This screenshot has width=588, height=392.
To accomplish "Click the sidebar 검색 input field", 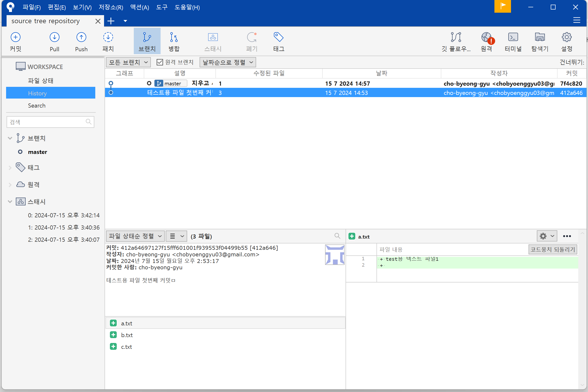I will pyautogui.click(x=46, y=122).
